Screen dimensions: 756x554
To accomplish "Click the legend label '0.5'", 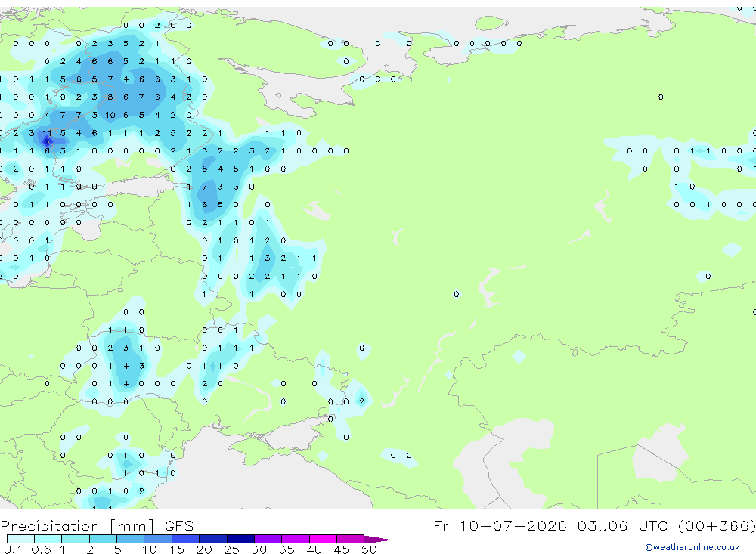I will pyautogui.click(x=41, y=549).
